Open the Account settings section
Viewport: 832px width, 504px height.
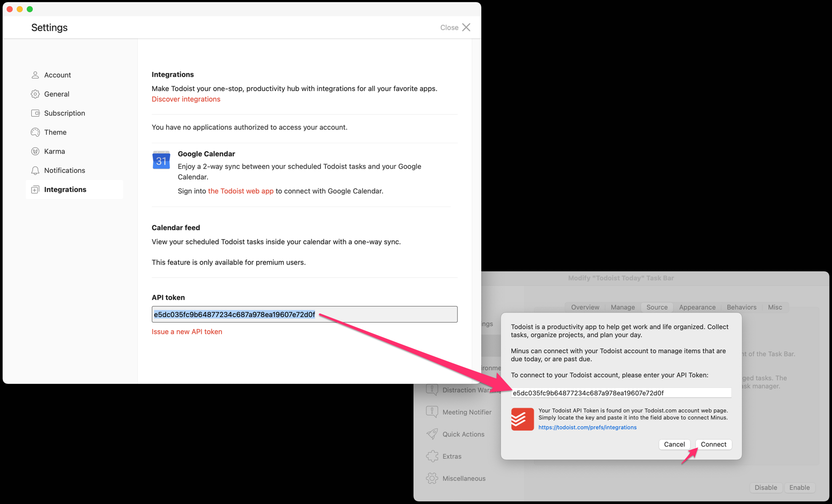coord(74,75)
